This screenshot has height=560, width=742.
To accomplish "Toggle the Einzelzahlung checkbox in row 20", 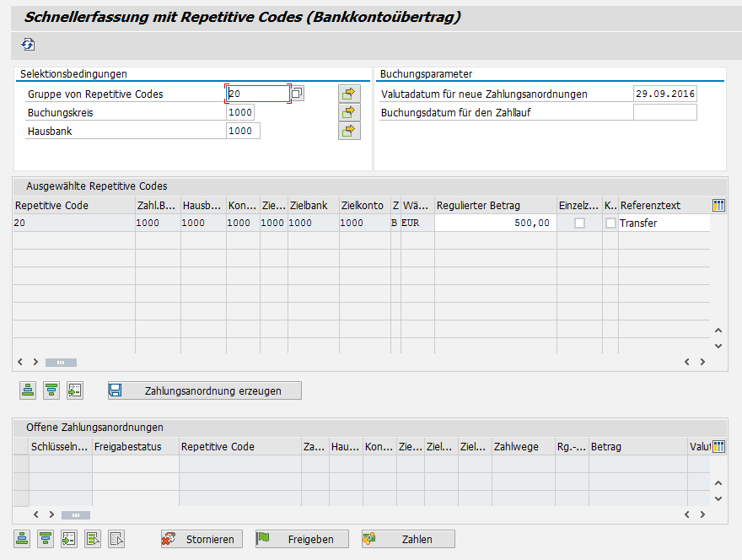I will point(579,223).
